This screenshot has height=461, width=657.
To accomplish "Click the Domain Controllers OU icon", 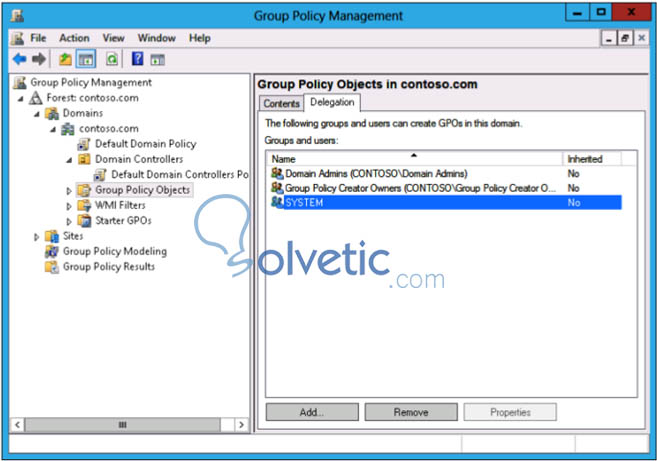I will [x=84, y=159].
